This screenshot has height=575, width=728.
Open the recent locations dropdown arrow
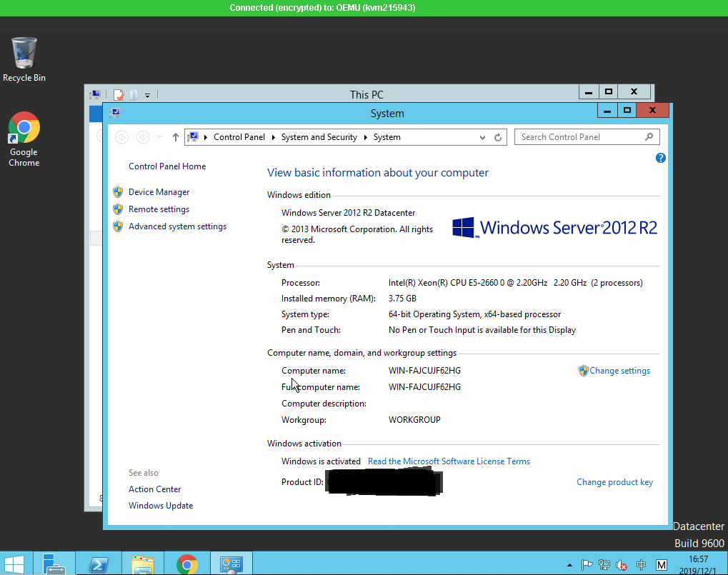click(x=160, y=137)
